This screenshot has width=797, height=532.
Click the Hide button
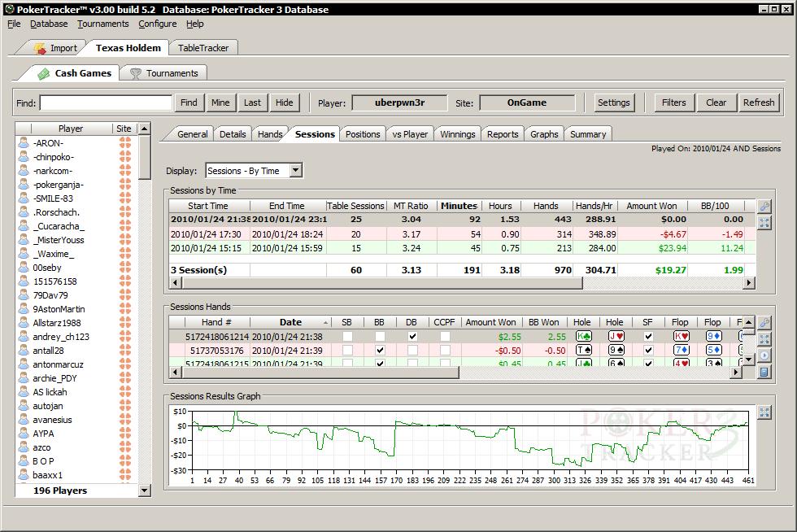point(284,102)
